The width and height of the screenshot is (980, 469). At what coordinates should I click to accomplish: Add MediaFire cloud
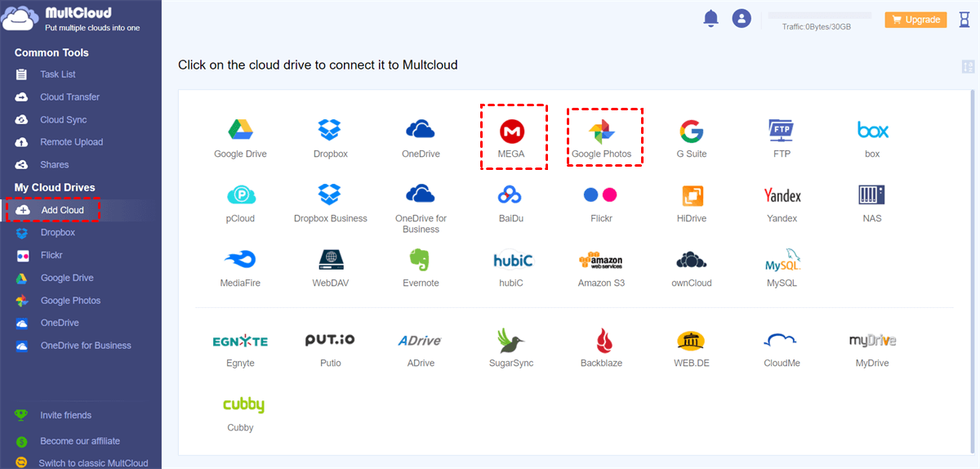240,268
